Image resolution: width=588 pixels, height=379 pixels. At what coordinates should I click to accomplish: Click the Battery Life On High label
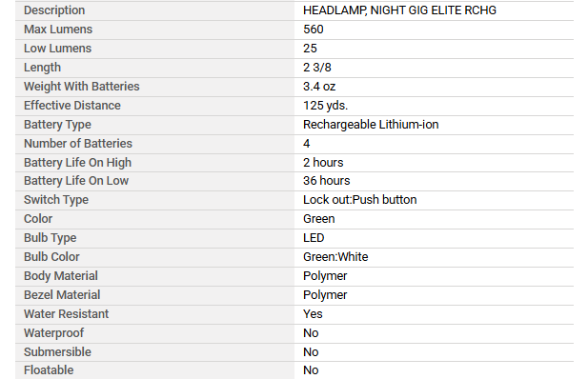(77, 163)
